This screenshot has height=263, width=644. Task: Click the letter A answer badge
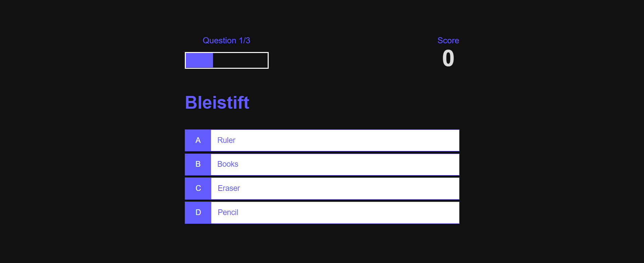(198, 140)
